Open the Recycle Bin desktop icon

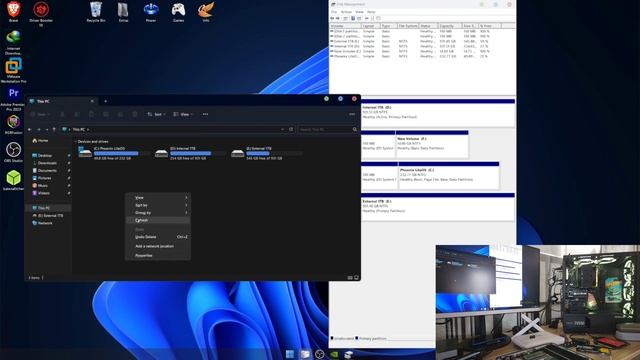[96, 11]
